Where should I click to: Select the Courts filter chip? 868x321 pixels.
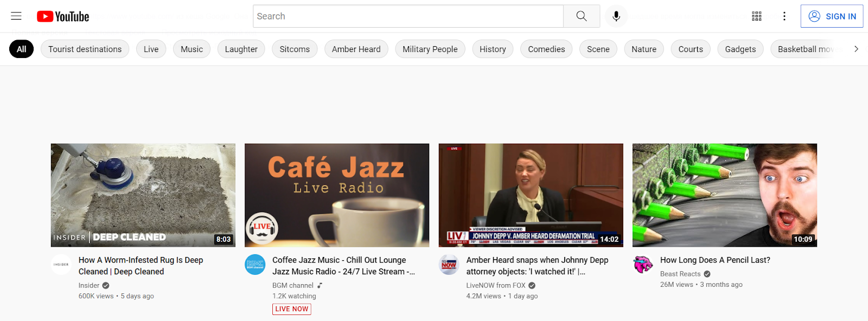tap(691, 49)
